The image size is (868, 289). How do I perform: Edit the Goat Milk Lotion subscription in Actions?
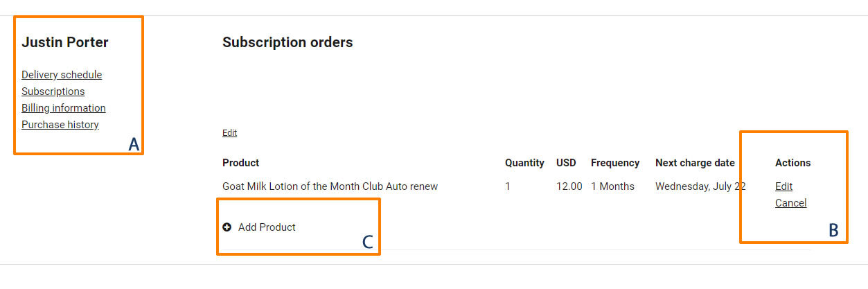click(783, 186)
